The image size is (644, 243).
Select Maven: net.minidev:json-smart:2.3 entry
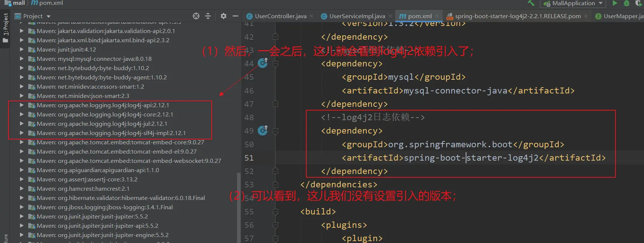coord(83,96)
